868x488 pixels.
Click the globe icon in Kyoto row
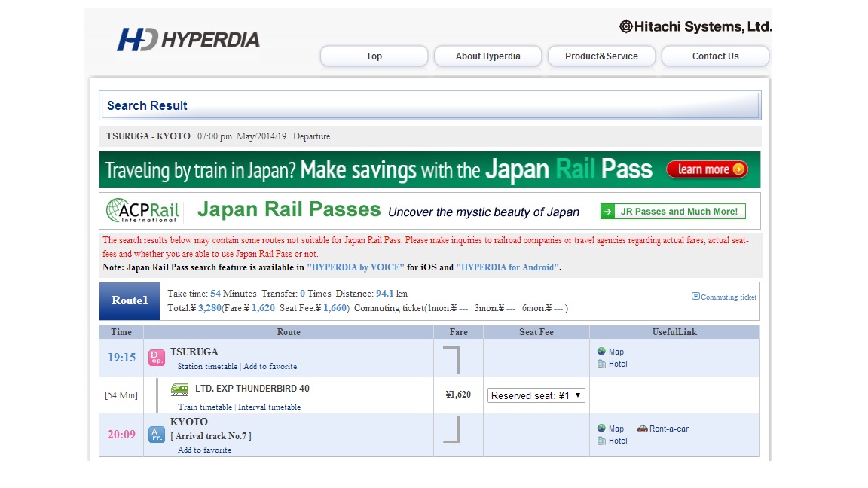coord(601,429)
